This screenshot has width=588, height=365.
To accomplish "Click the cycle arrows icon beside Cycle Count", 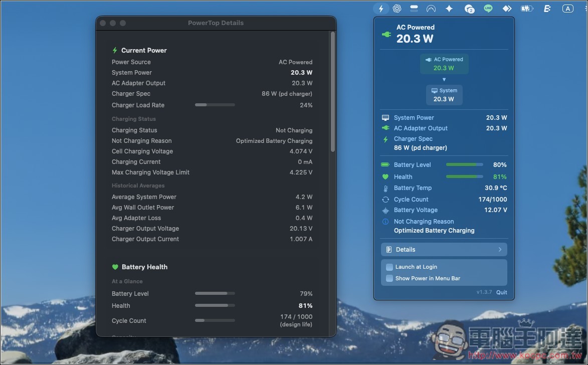I will coord(385,200).
